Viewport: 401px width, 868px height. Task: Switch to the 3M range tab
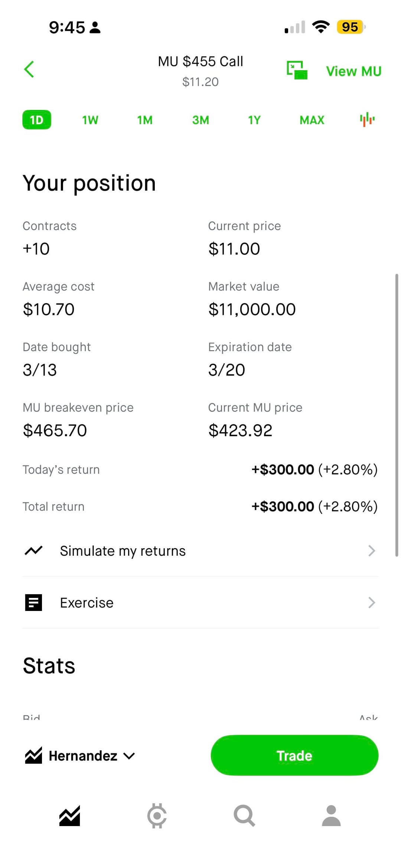[x=200, y=120]
